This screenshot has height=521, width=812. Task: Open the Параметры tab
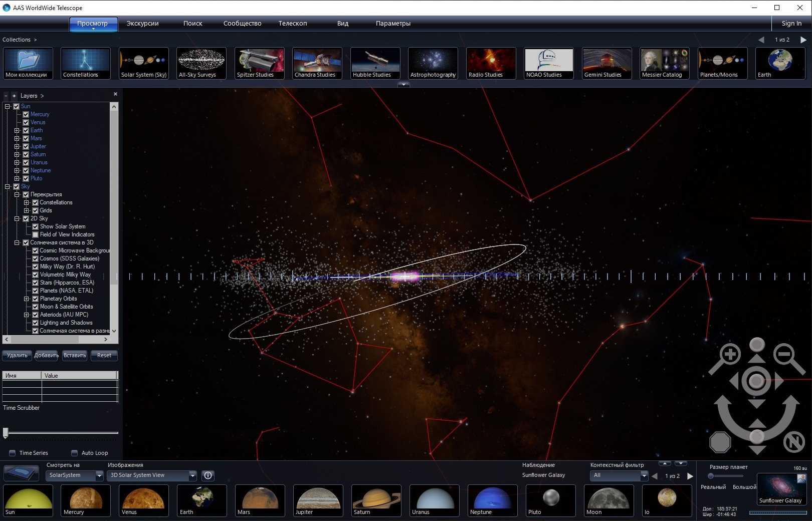tap(393, 24)
